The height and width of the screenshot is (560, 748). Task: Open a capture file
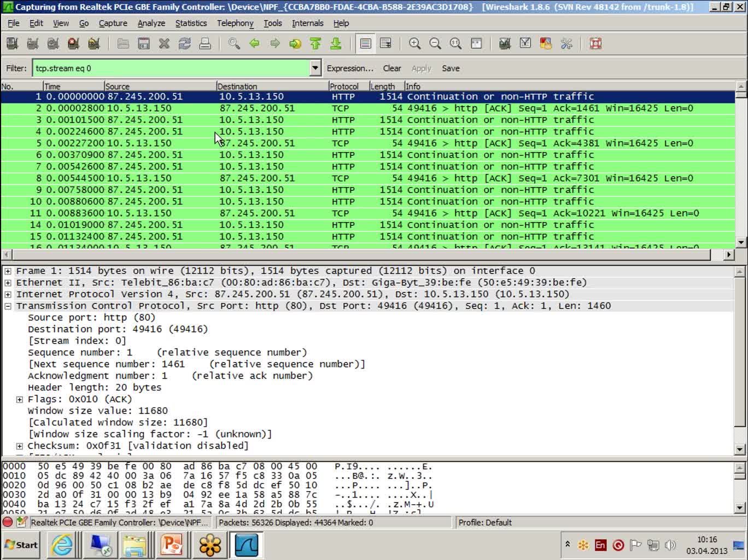pyautogui.click(x=123, y=44)
